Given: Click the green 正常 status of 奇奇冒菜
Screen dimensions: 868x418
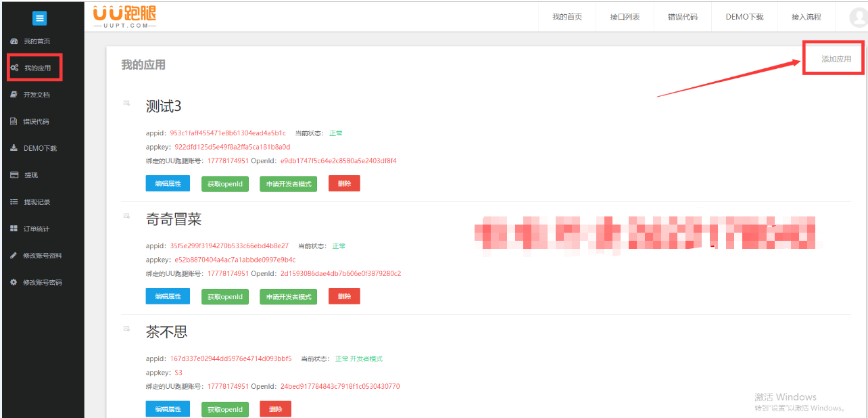Looking at the screenshot, I should click(x=339, y=246).
